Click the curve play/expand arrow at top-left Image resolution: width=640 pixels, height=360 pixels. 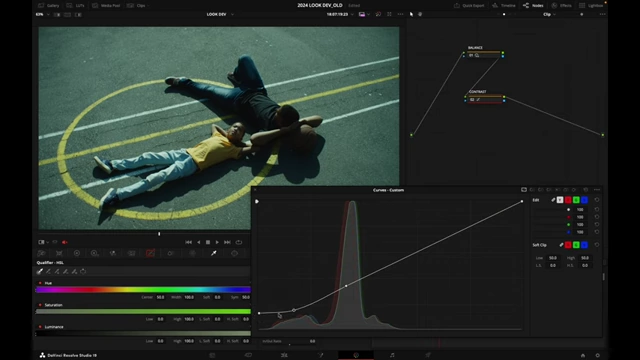(x=257, y=201)
